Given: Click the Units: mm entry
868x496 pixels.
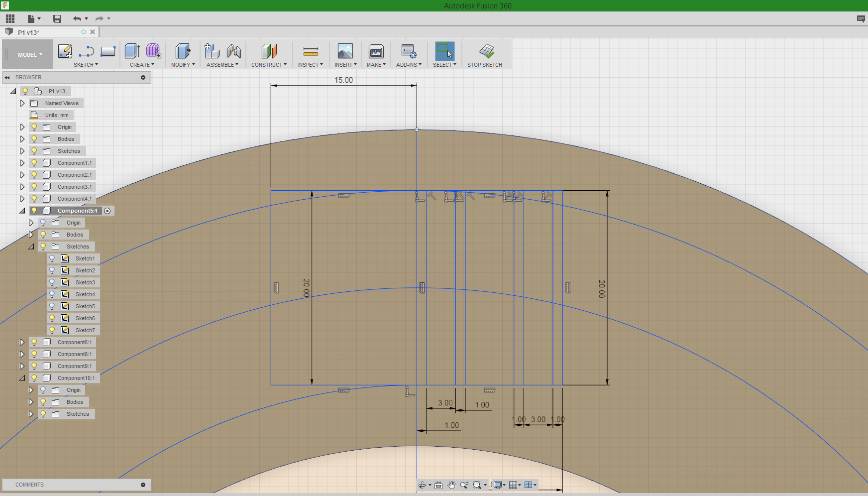Looking at the screenshot, I should (57, 115).
